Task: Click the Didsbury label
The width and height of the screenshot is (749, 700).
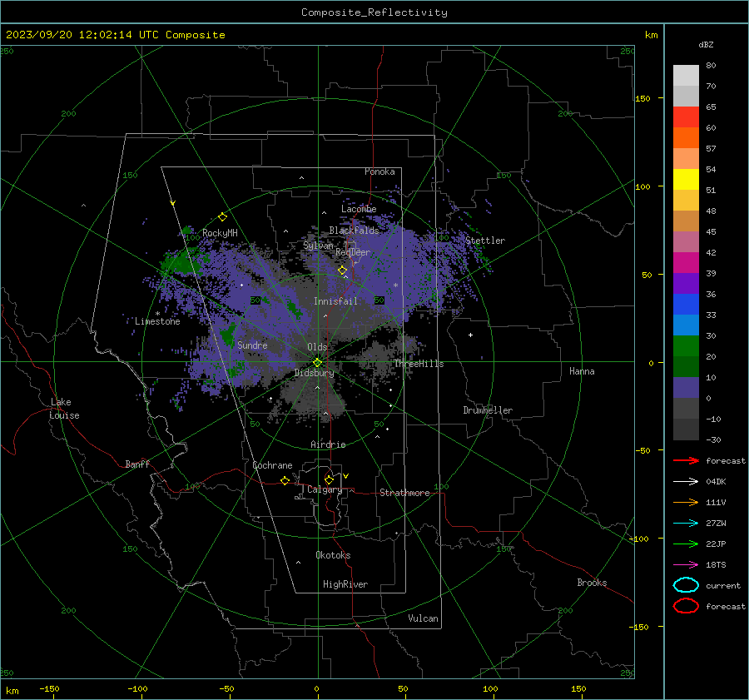Action: click(314, 373)
